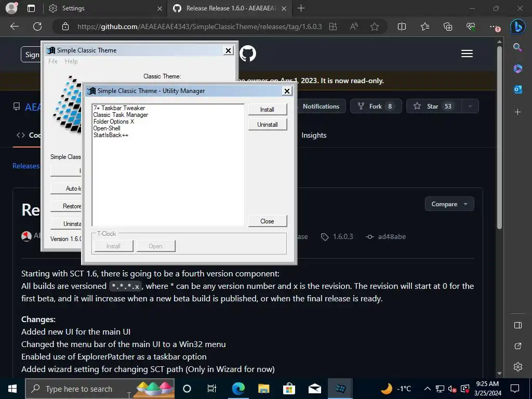The height and width of the screenshot is (399, 532).
Task: Open Edge sidebar settings gear
Action: coord(518,367)
